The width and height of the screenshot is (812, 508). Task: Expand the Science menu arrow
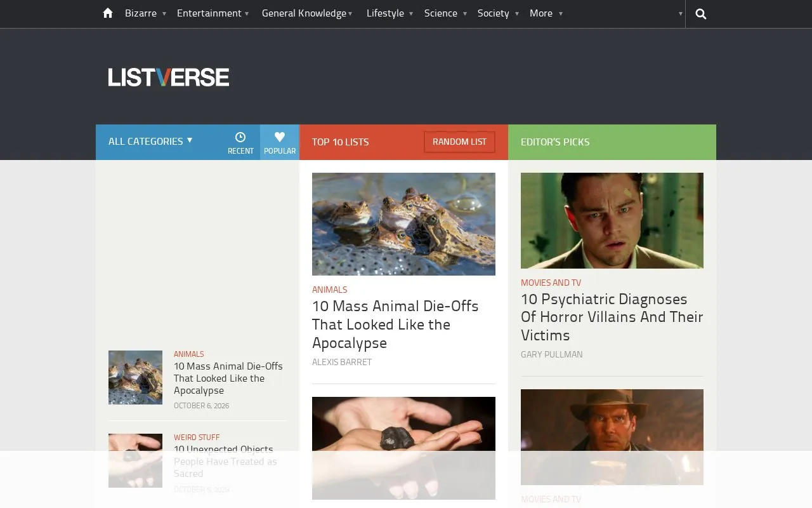point(465,14)
